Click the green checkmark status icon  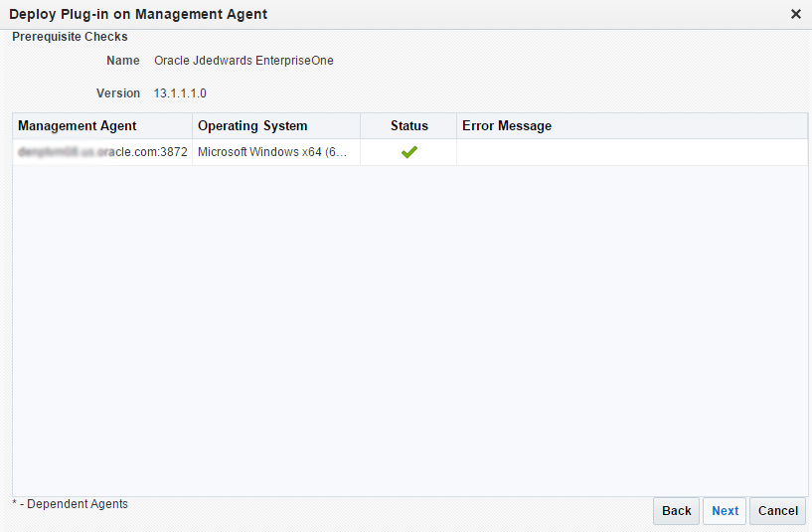click(x=408, y=152)
